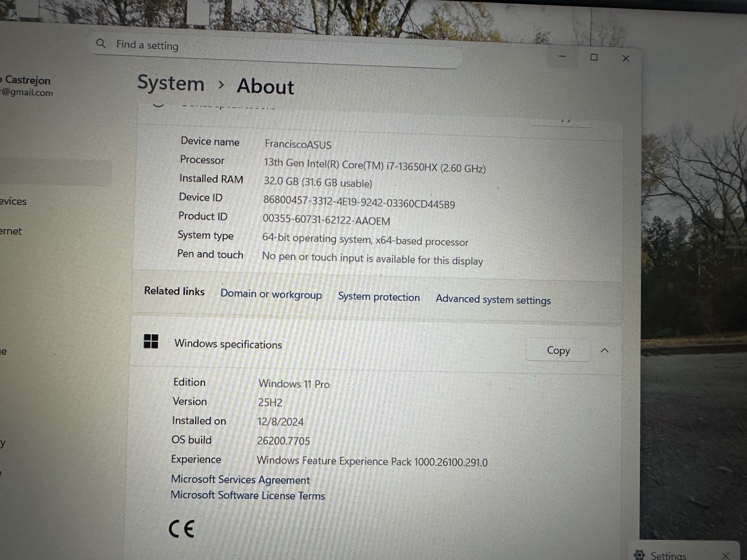The image size is (747, 560).
Task: Click the Windows logo icon
Action: point(151,341)
